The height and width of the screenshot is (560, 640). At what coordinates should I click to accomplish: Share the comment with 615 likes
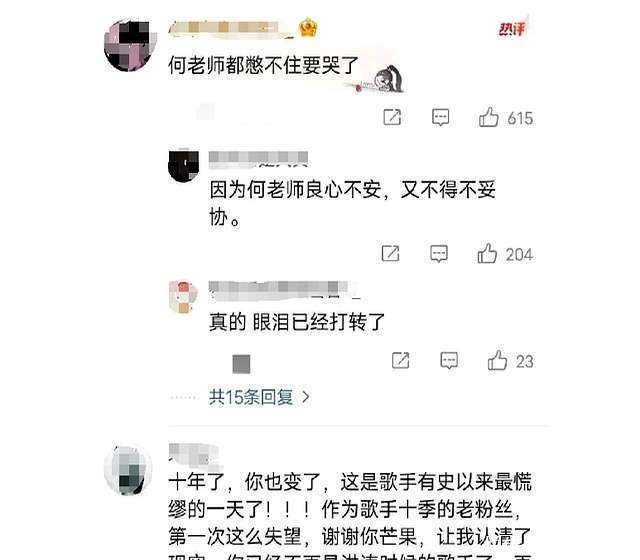(392, 118)
